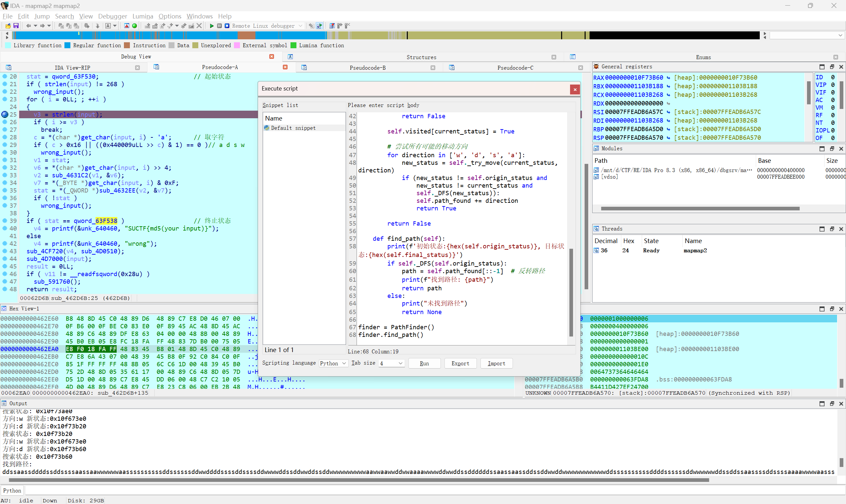
Task: Toggle breakpoint dot on line 39
Action: coord(5,221)
